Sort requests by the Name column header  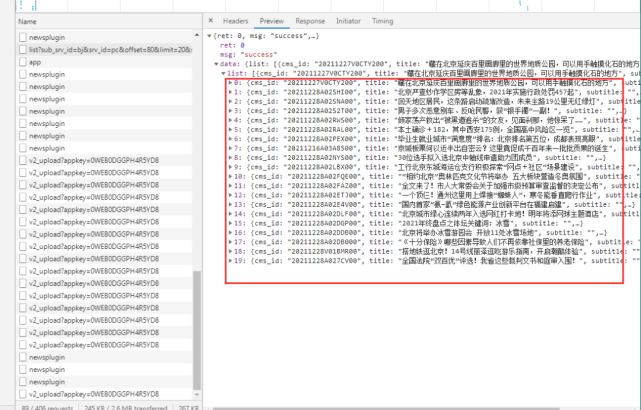point(27,21)
